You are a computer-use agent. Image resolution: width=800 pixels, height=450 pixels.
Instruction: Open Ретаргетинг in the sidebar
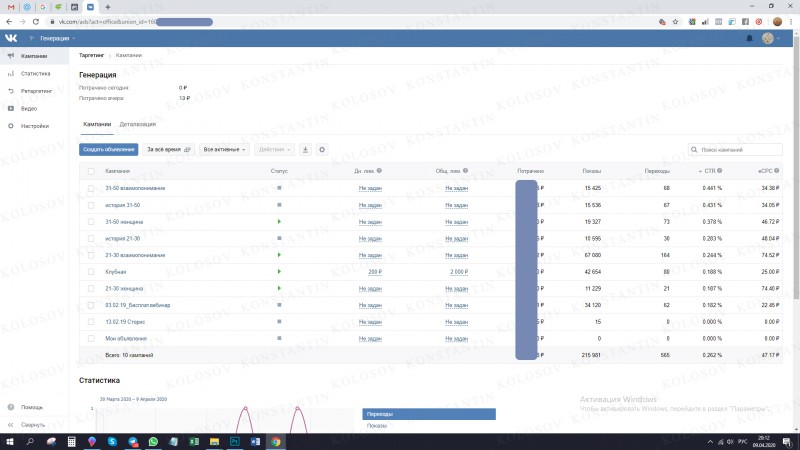(34, 91)
